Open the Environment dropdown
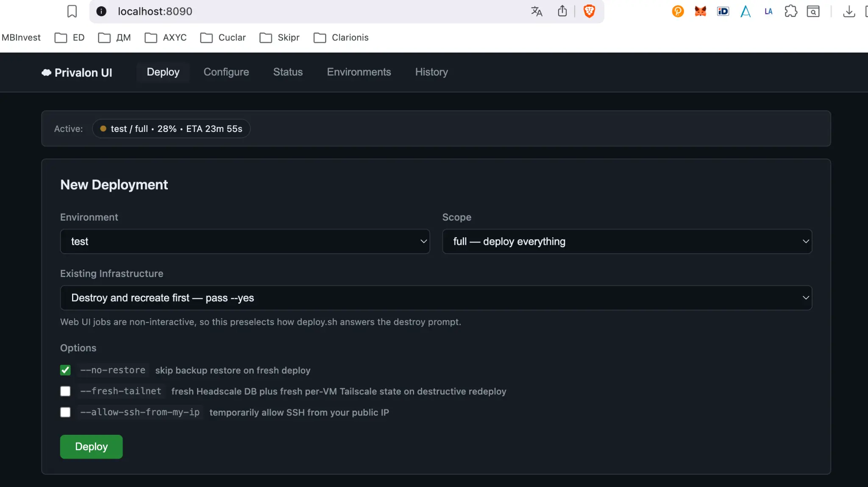868x487 pixels. tap(245, 241)
